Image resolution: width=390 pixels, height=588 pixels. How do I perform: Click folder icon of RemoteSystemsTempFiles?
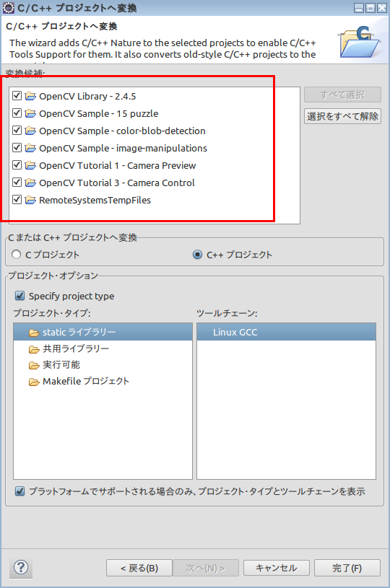[x=30, y=200]
